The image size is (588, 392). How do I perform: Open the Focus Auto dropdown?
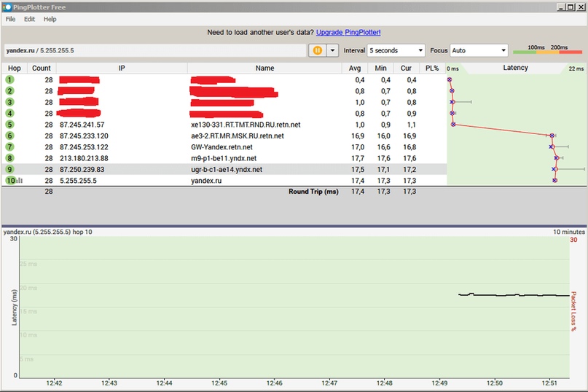click(479, 50)
